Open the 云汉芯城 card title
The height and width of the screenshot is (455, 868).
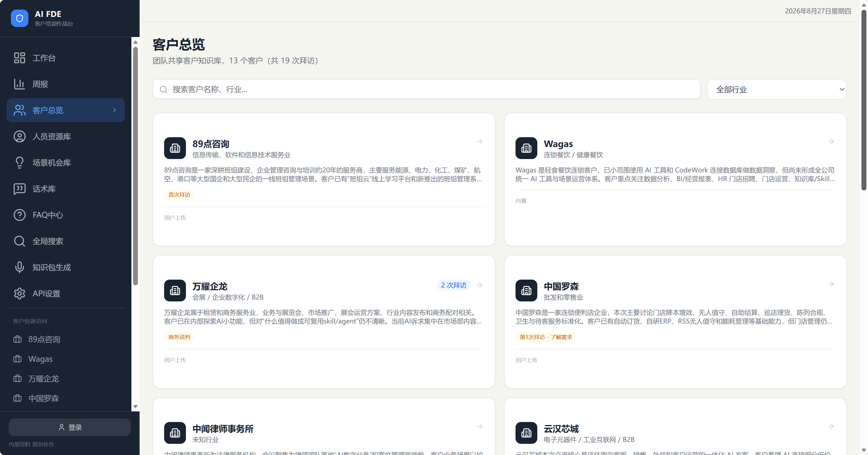(561, 429)
